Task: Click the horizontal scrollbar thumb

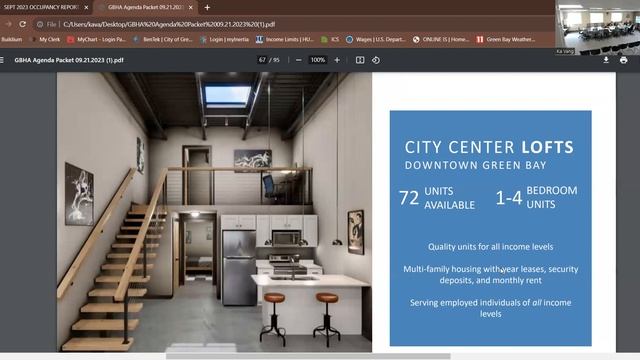Action: click(308, 356)
